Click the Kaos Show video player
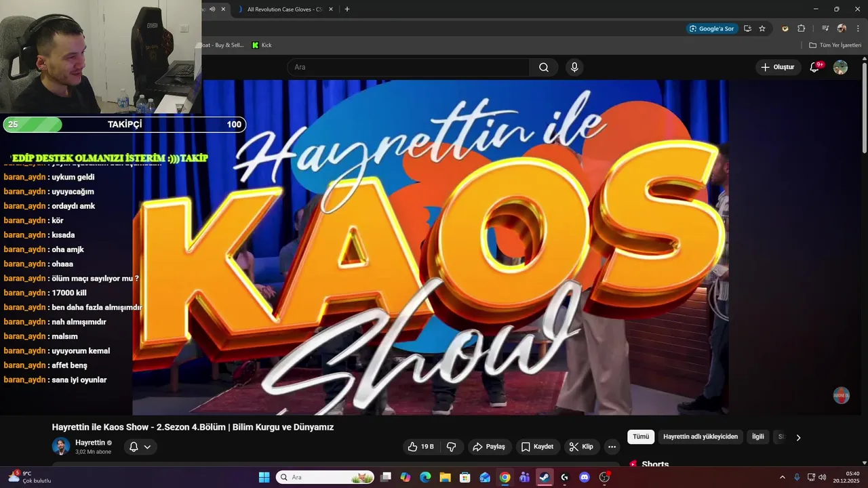 point(431,247)
